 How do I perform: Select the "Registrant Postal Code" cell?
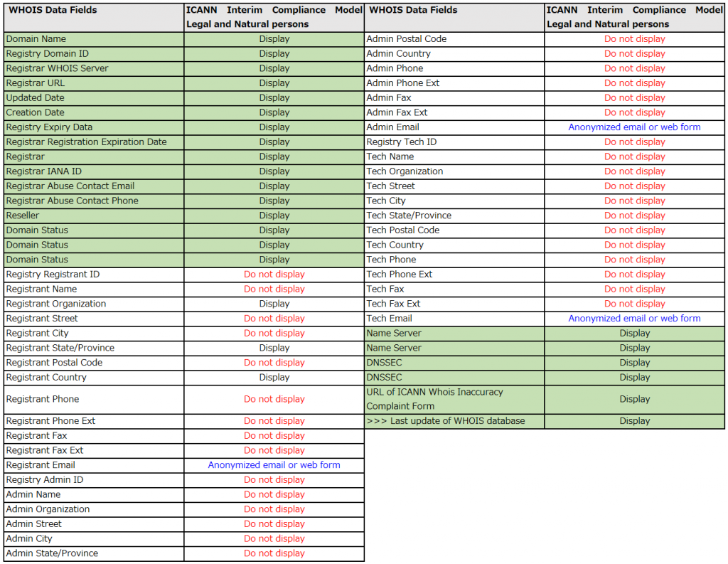point(94,363)
